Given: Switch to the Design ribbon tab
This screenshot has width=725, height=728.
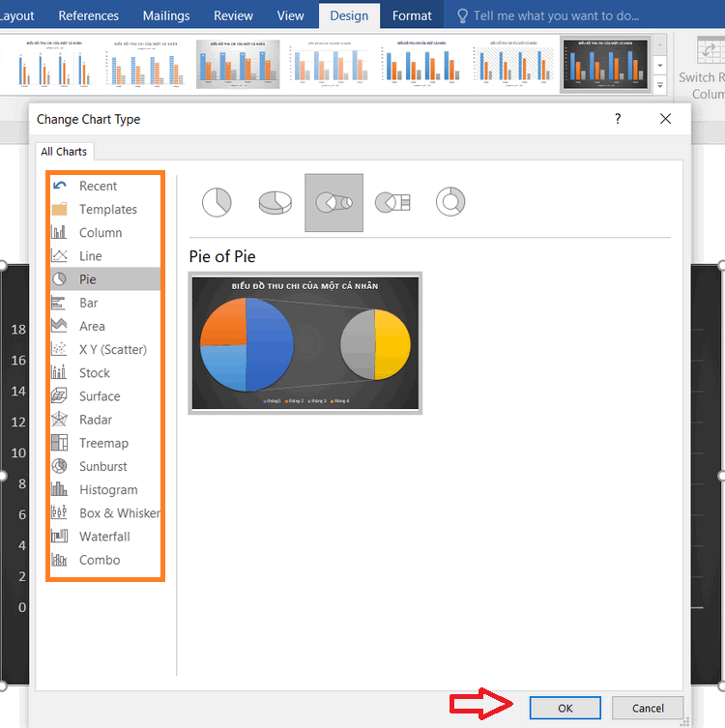Looking at the screenshot, I should pyautogui.click(x=349, y=15).
